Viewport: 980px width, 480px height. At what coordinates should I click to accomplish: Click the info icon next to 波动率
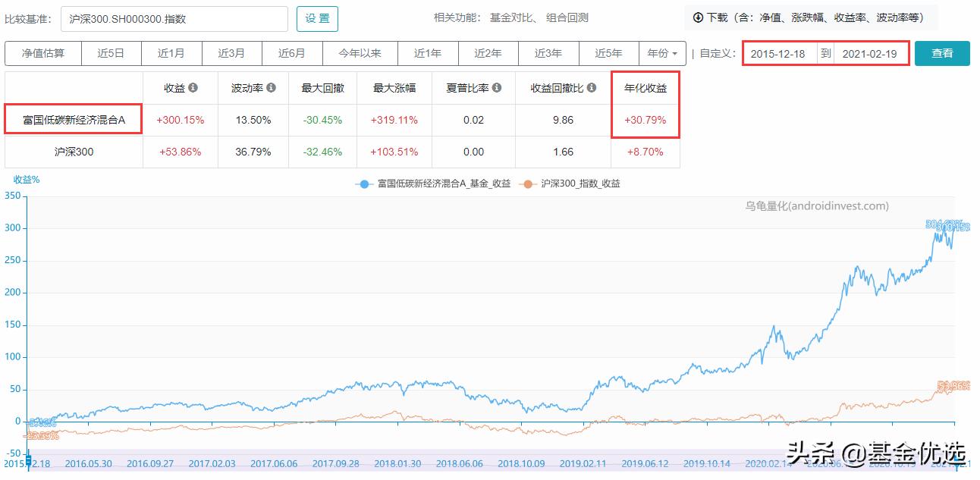[x=269, y=87]
